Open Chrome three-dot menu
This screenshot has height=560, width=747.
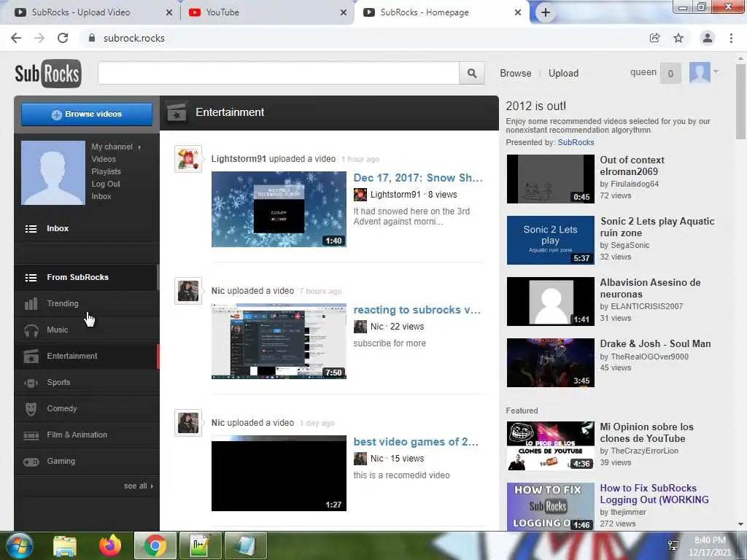pos(731,38)
